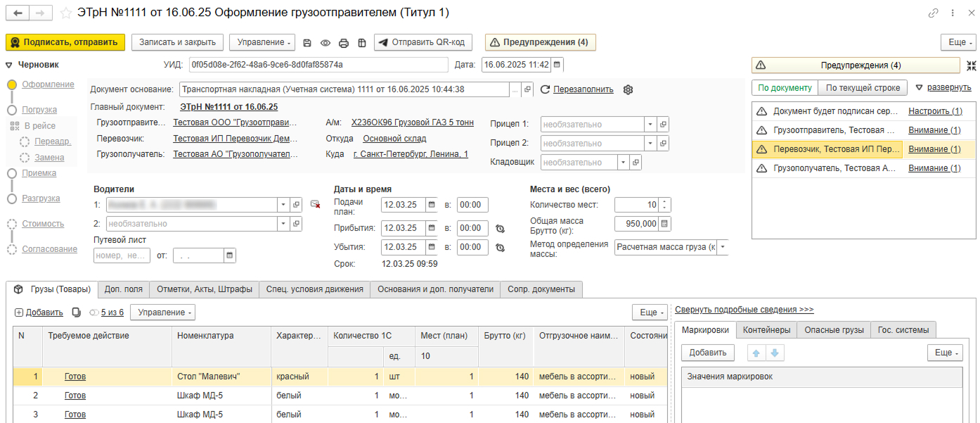Switch to Доп. поля tab
The width and height of the screenshot is (980, 423).
point(123,289)
